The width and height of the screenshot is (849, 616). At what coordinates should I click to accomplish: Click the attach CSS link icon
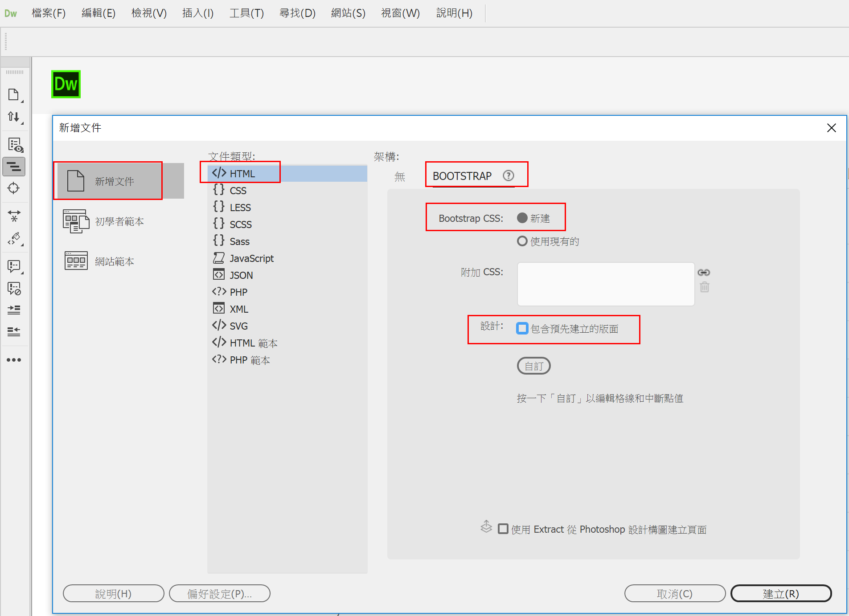pos(704,272)
